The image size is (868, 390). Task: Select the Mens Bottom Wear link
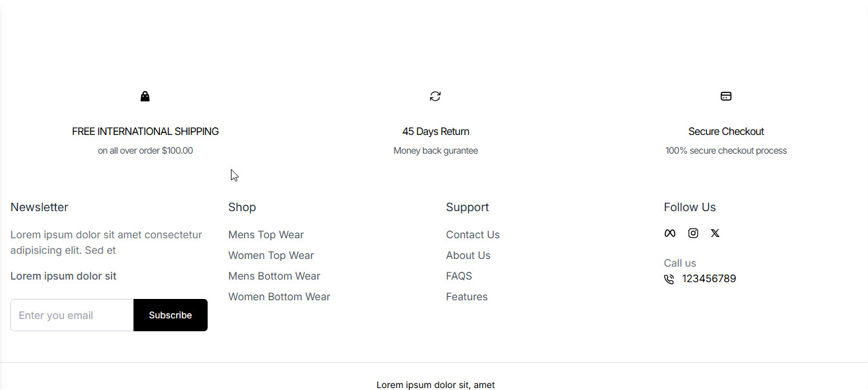[274, 276]
